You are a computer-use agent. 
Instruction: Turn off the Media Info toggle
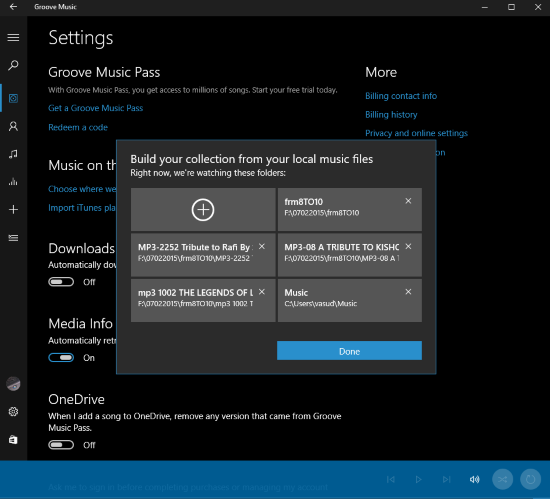click(x=61, y=358)
